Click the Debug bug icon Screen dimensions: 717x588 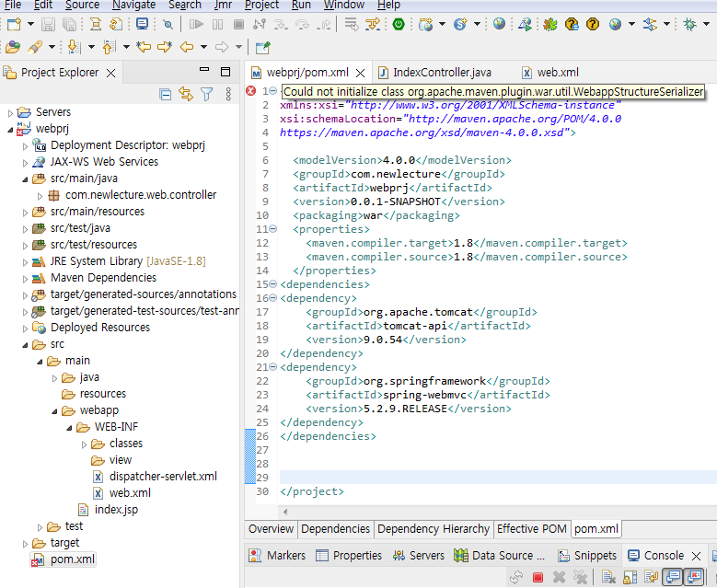(689, 24)
